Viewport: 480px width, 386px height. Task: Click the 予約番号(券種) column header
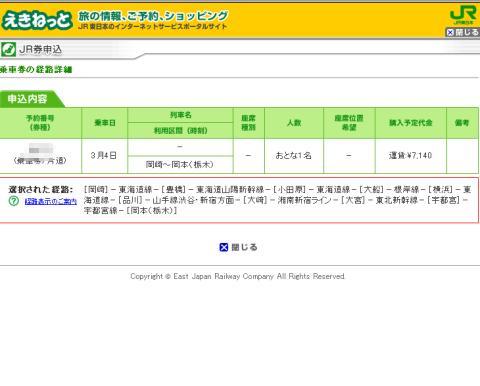40,123
